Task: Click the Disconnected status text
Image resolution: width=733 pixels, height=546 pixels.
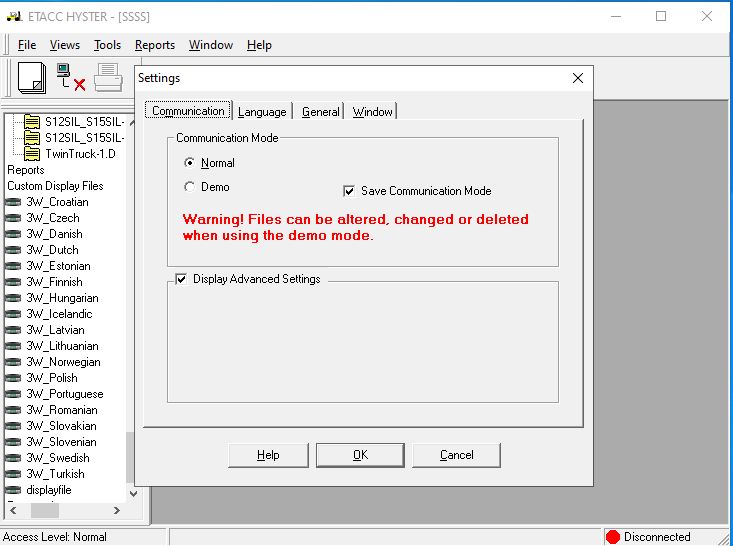Action: tap(657, 537)
